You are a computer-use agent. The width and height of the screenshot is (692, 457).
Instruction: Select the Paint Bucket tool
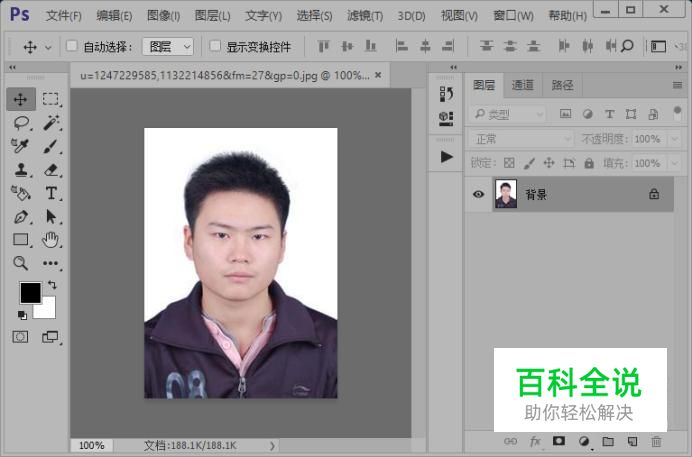pos(20,192)
